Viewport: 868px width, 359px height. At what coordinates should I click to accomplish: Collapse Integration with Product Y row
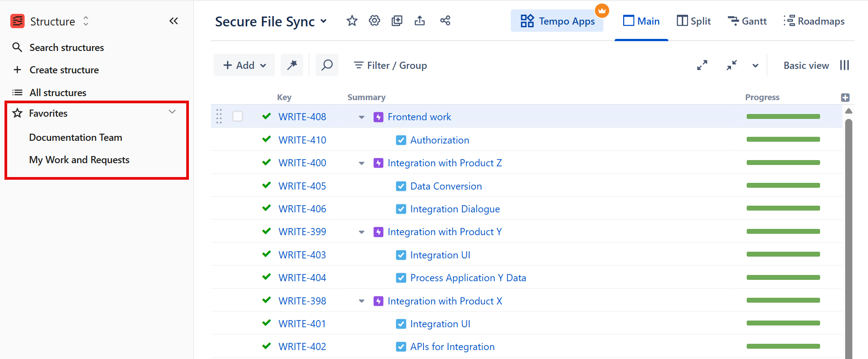pyautogui.click(x=361, y=232)
